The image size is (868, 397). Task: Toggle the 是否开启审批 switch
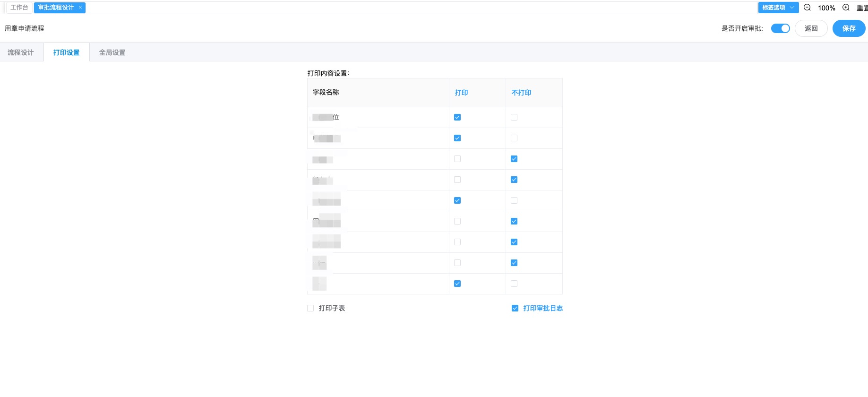pos(780,28)
